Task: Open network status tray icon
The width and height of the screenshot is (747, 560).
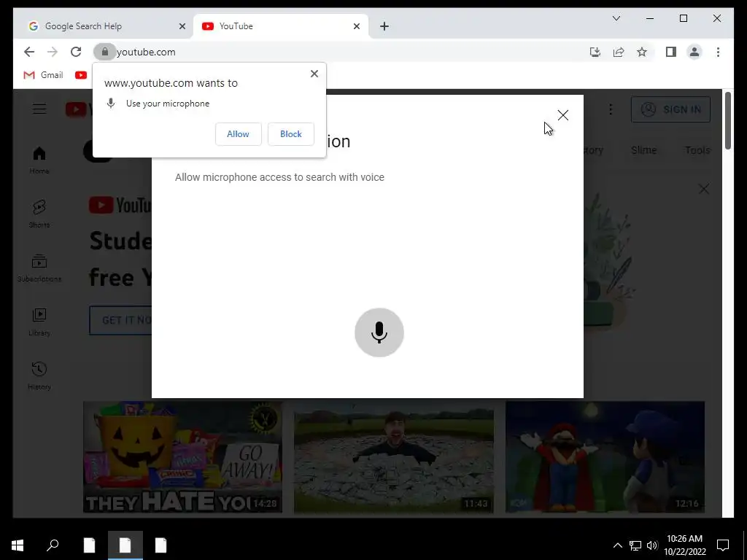Action: coord(635,545)
